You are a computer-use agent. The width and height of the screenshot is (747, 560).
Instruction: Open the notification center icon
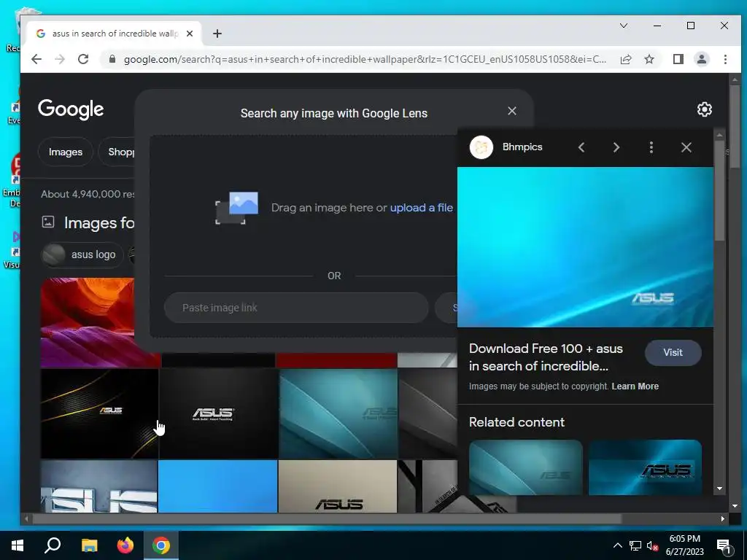724,545
